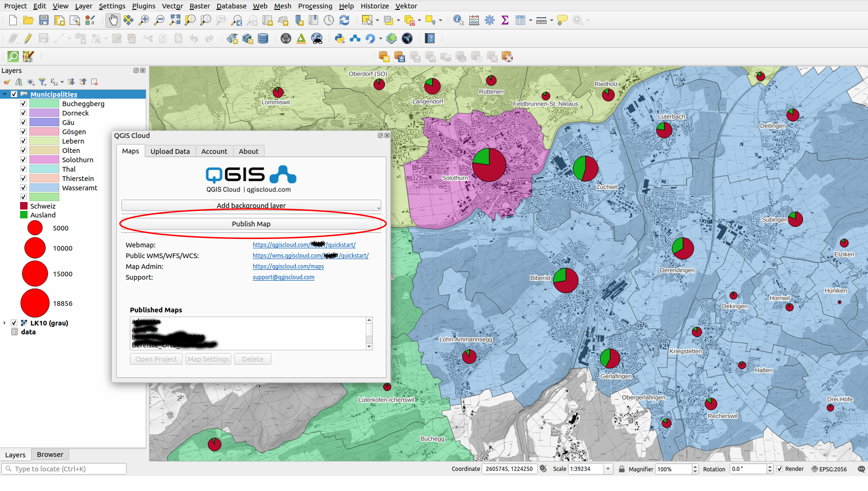Expand the LK10 (grau) layer tree
The image size is (868, 491).
click(x=5, y=323)
